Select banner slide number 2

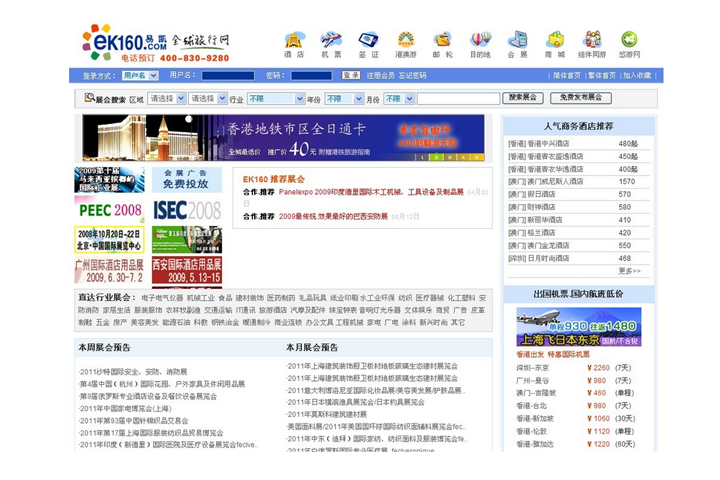436,157
